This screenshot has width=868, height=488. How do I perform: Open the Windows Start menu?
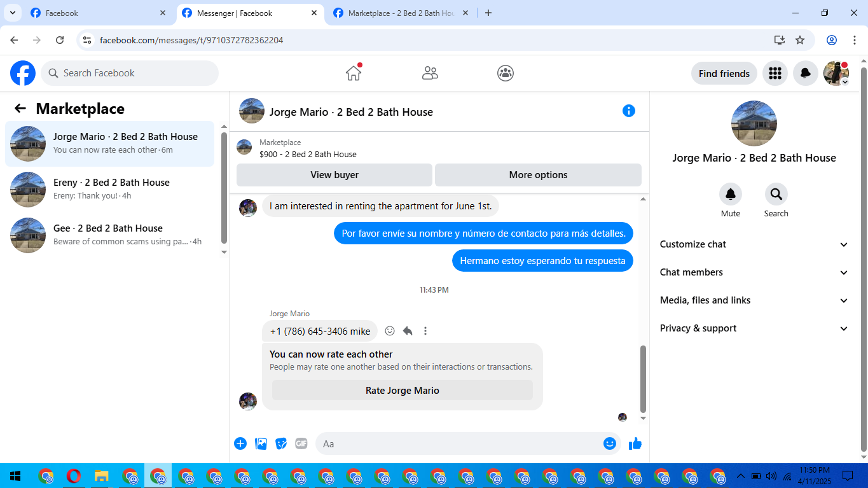click(x=15, y=476)
